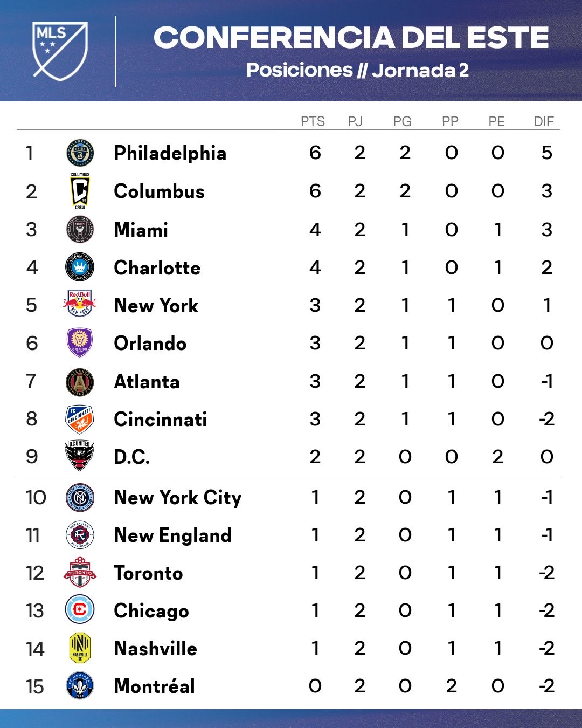Select the Inter Miami crest
Screen dimensions: 582x728
click(x=80, y=229)
